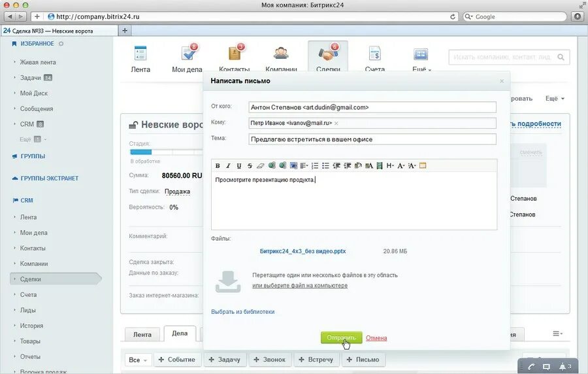Click the eraser clear-formatting icon
Screen dimensions: 588x374
[x=261, y=165]
